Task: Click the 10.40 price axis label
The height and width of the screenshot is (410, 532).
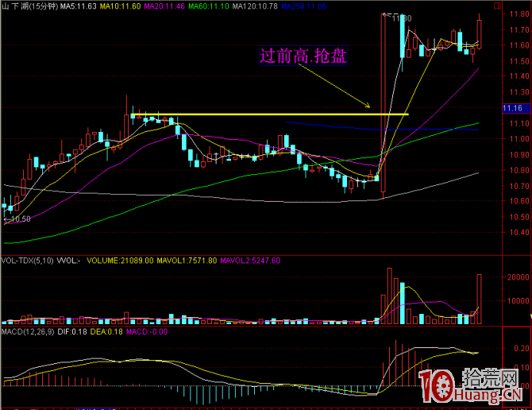Action: tap(519, 233)
